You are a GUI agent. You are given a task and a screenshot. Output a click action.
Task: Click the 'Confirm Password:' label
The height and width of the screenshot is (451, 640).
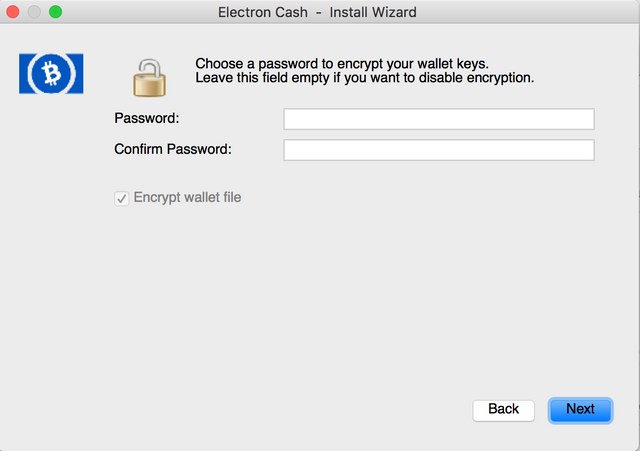[x=173, y=150]
